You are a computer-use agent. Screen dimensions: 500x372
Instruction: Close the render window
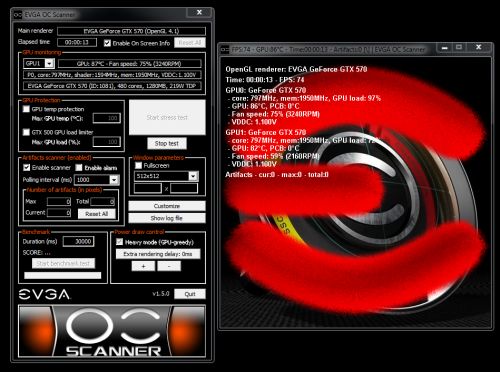pos(478,48)
